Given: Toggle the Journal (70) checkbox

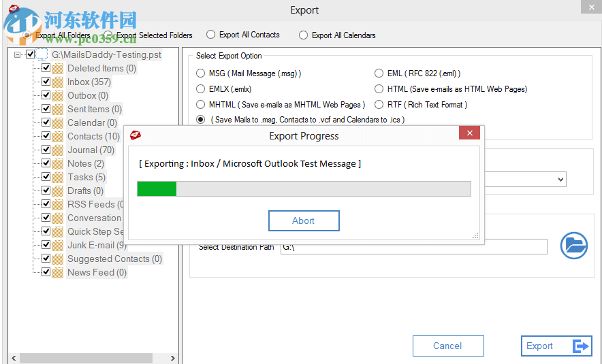Looking at the screenshot, I should tap(46, 150).
